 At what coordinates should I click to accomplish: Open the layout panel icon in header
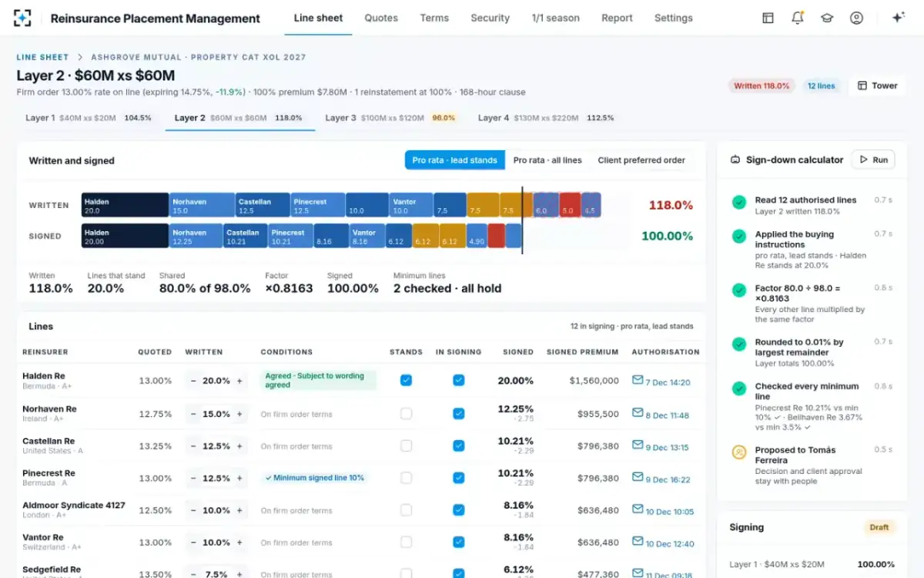click(x=768, y=18)
